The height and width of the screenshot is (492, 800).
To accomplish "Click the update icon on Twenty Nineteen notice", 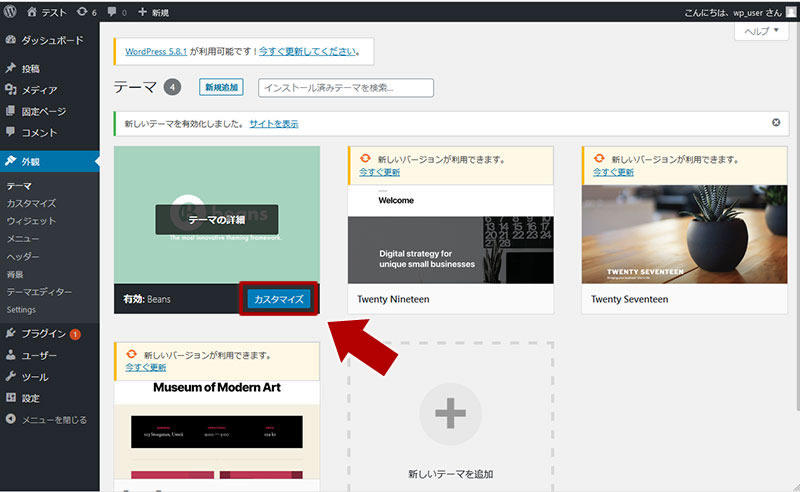I will pos(365,159).
